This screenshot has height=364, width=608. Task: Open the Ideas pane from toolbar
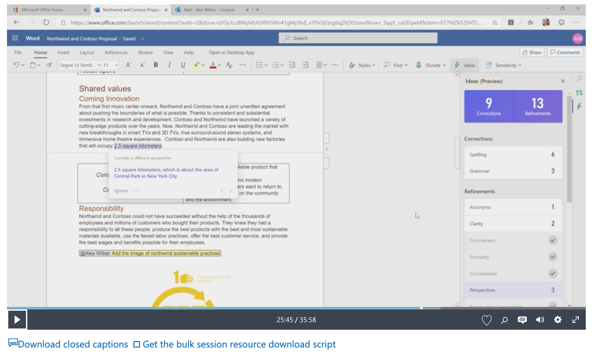click(465, 65)
